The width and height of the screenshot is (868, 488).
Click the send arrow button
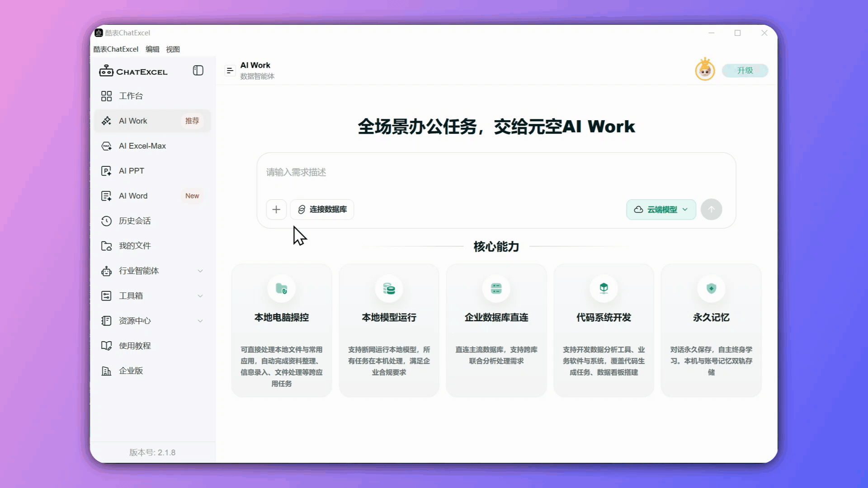pyautogui.click(x=711, y=210)
